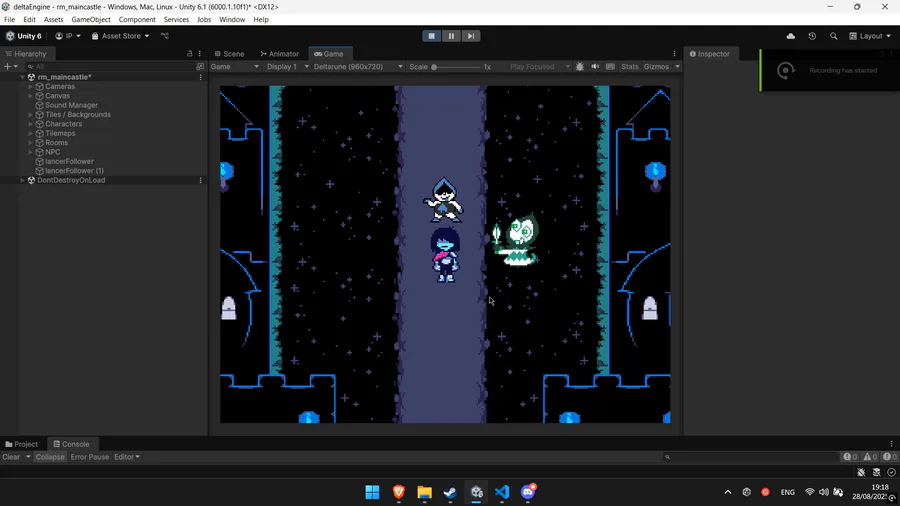Open the File menu
This screenshot has width=900, height=506.
pyautogui.click(x=10, y=20)
